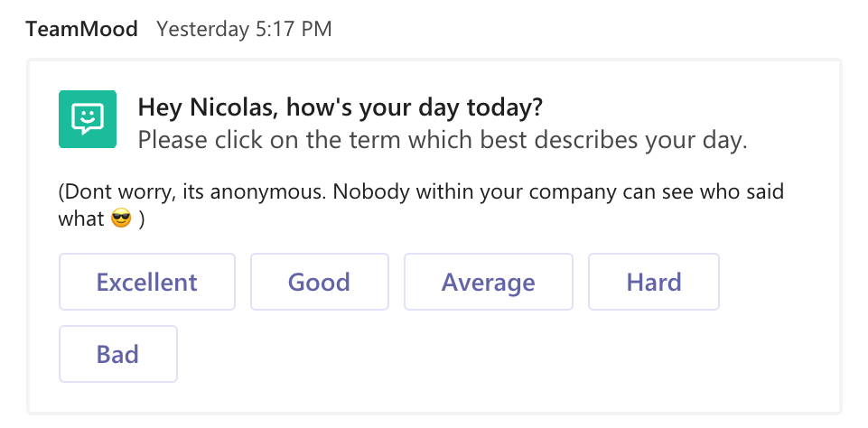Answer with the Bad mood button
This screenshot has height=428, width=868.
117,354
